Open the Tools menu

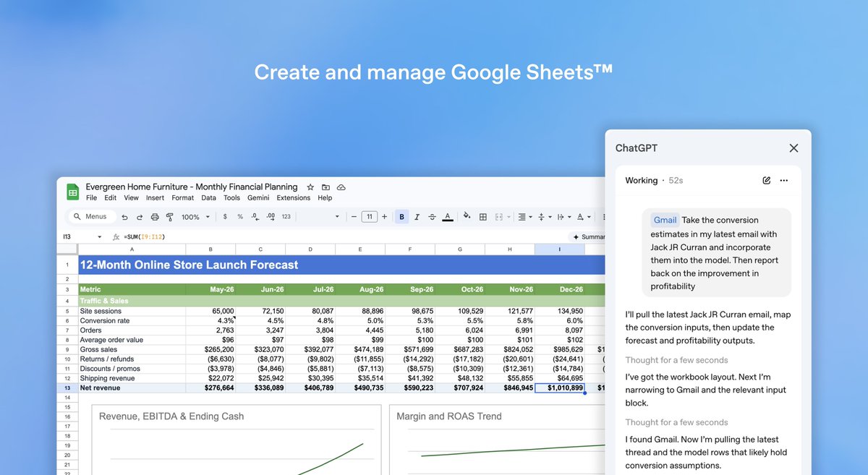pyautogui.click(x=231, y=198)
